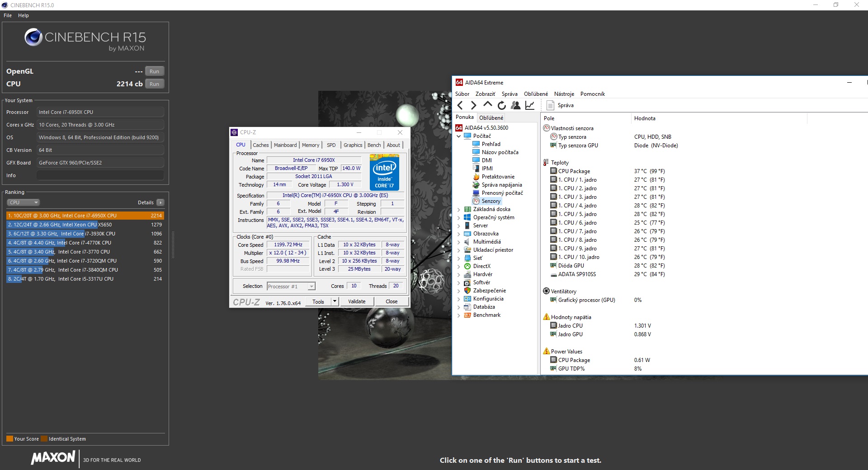Screen dimensions: 868x470
Task: Switch to CPU-Z Mainboard tab
Action: coord(285,145)
